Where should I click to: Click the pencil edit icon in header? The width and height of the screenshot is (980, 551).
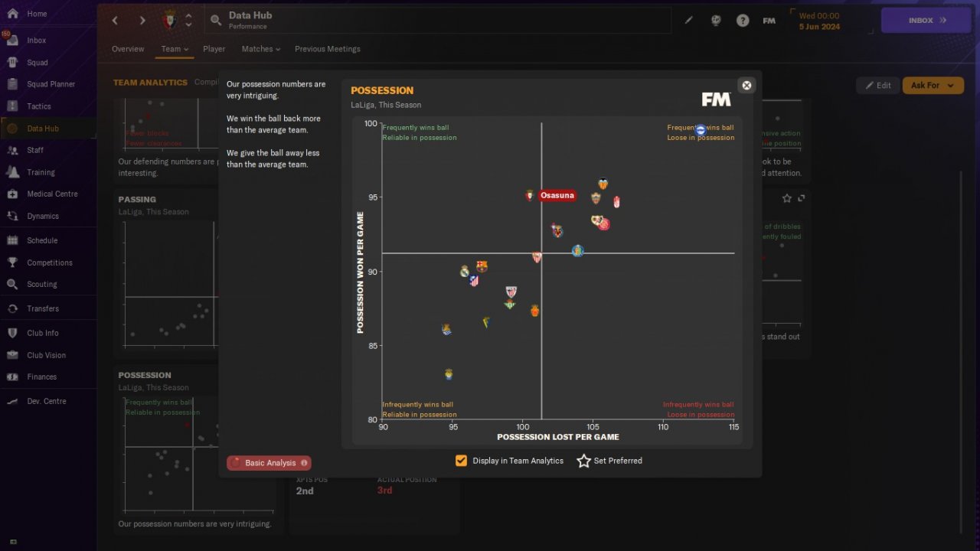click(x=688, y=21)
